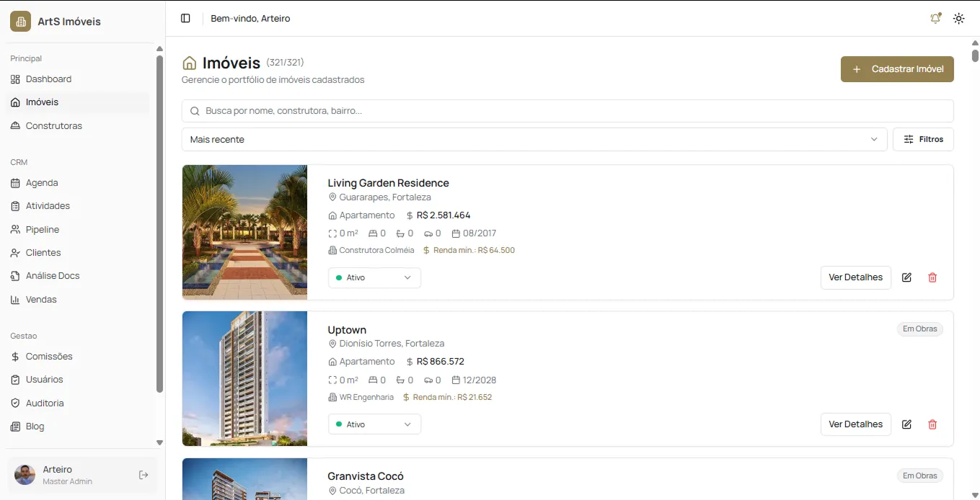The image size is (980, 500).
Task: Click the Uptown property title
Action: [x=347, y=330]
